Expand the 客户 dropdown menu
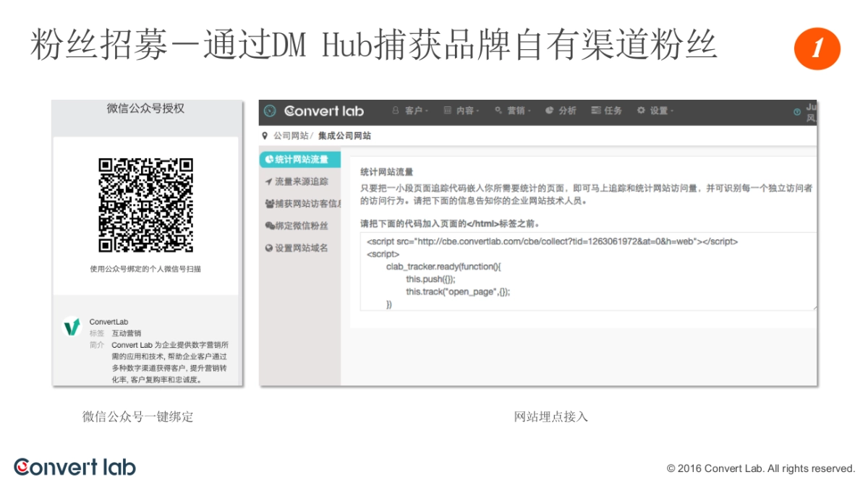Image resolution: width=868 pixels, height=488 pixels. pyautogui.click(x=409, y=111)
